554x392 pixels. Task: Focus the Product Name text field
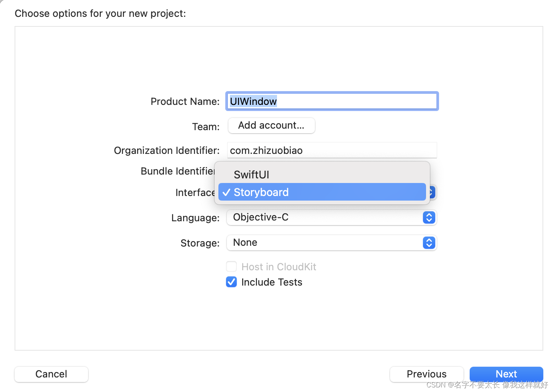(332, 101)
